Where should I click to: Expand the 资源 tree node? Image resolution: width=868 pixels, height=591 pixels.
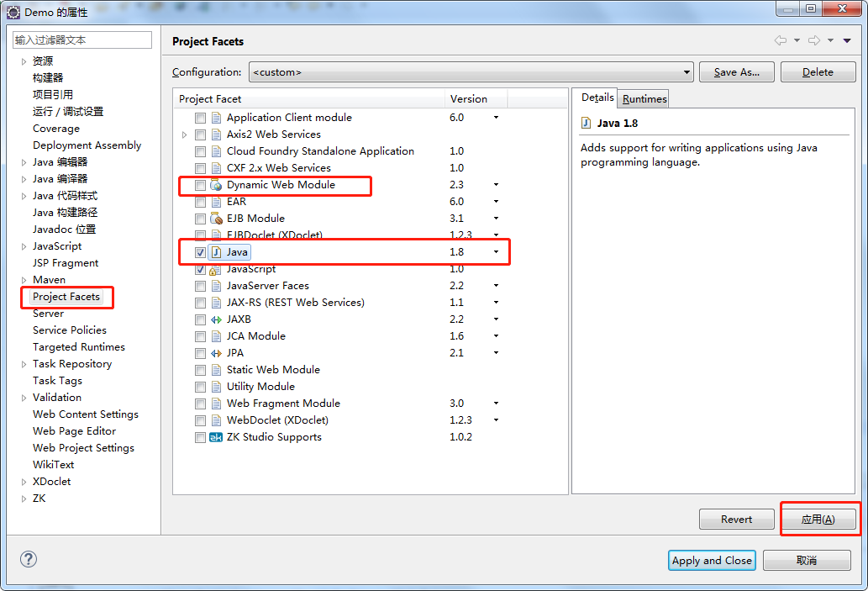click(24, 61)
